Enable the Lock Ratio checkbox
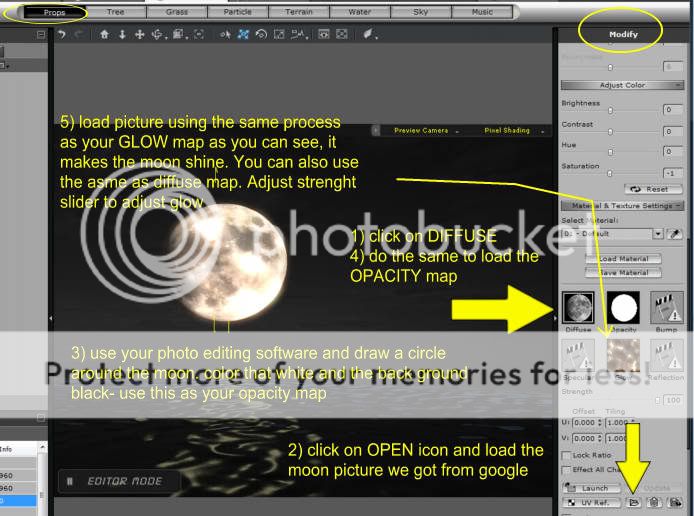 tap(566, 455)
